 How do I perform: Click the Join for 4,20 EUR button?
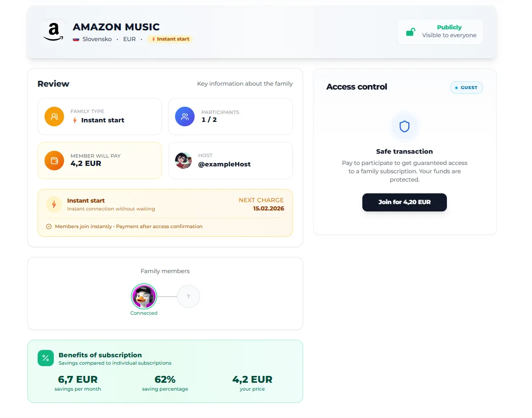pyautogui.click(x=404, y=202)
